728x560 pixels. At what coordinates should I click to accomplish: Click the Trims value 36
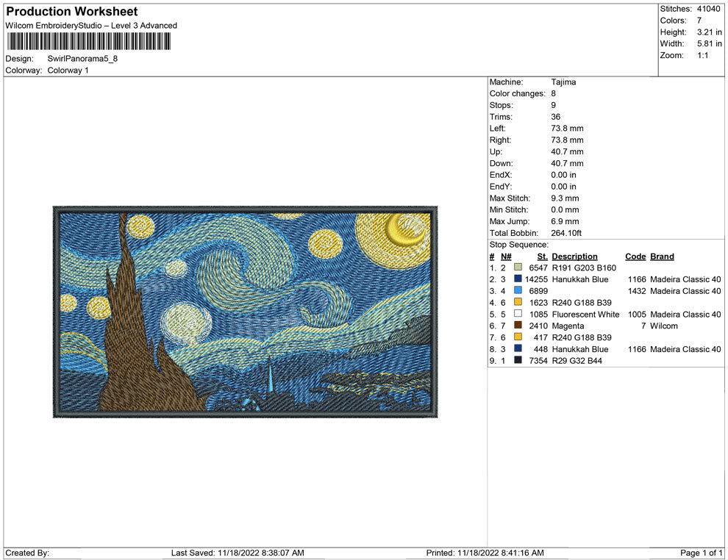pos(556,116)
